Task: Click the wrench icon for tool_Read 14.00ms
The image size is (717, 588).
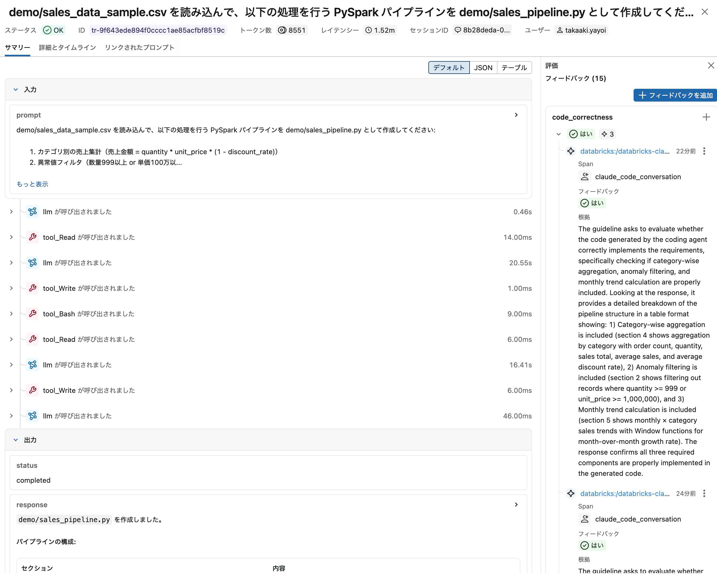Action: point(32,237)
